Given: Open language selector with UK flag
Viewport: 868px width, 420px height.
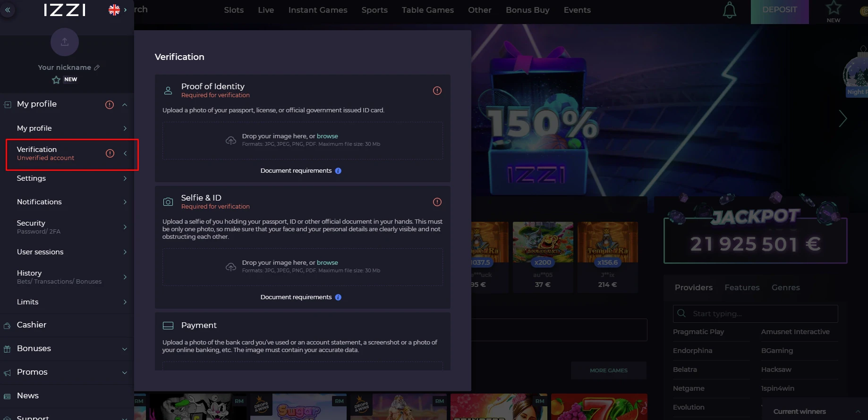Looking at the screenshot, I should coord(118,10).
